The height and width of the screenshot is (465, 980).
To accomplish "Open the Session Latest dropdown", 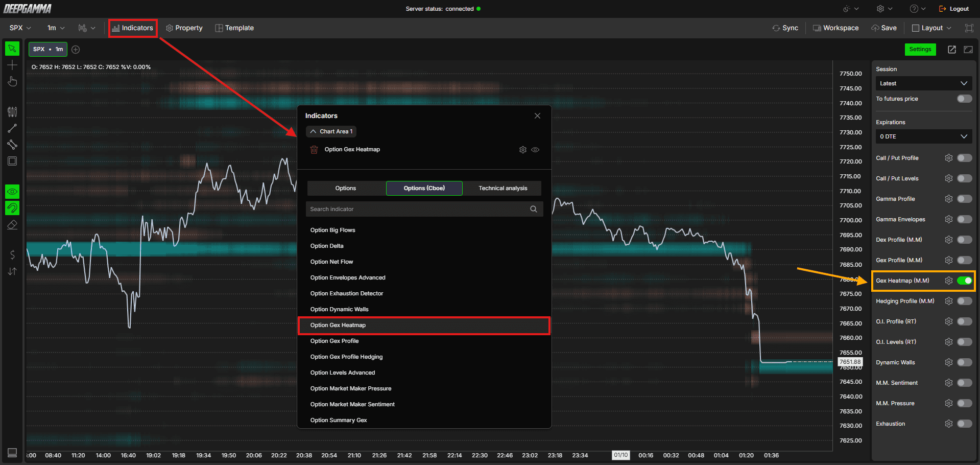I will coord(924,83).
